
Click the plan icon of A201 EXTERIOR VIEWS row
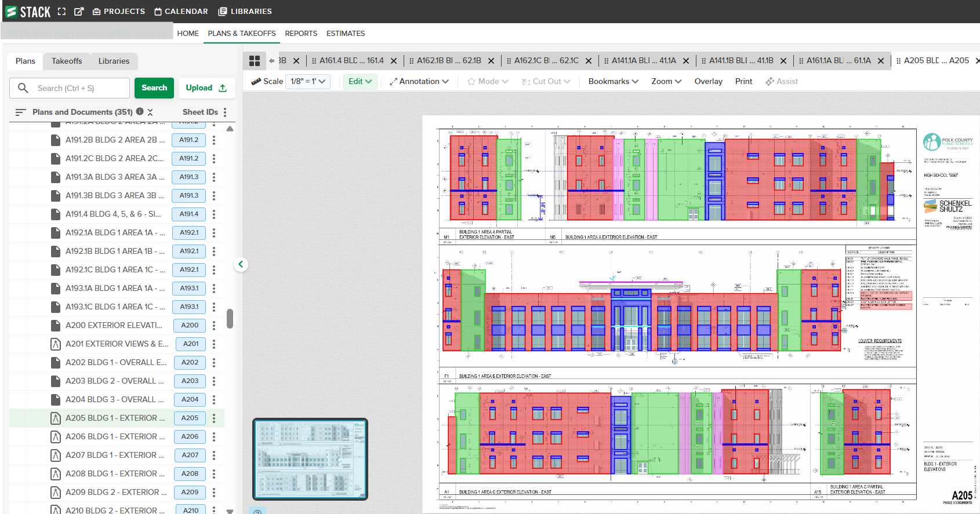[x=56, y=344]
